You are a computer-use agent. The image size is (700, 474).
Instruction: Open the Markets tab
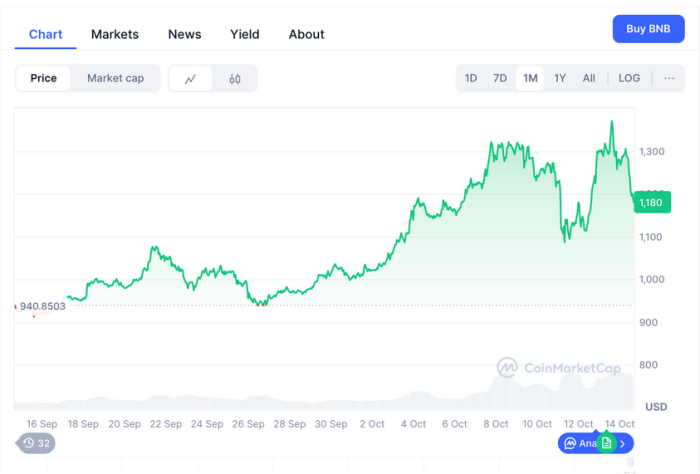(x=115, y=34)
